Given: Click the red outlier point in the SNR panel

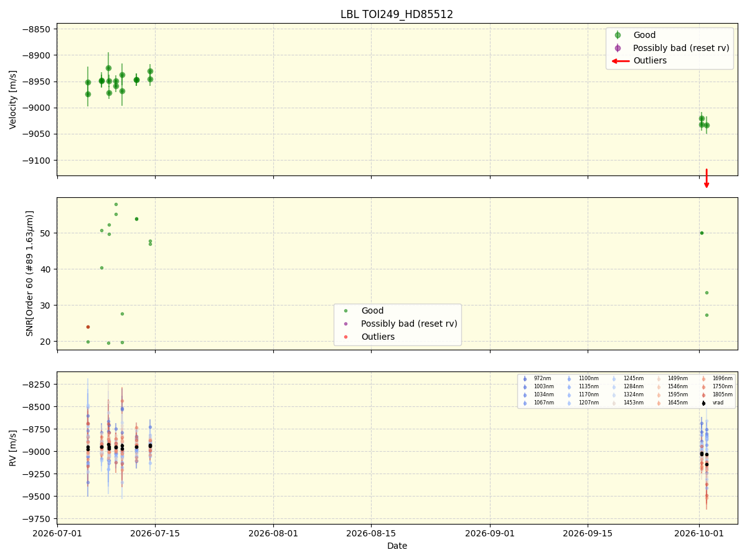Looking at the screenshot, I should tap(88, 327).
